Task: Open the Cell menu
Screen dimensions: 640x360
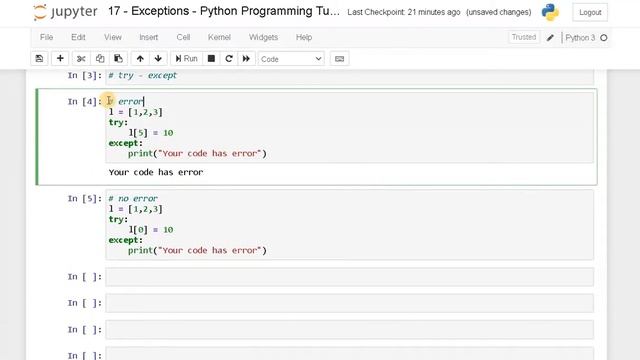Action: tap(183, 37)
